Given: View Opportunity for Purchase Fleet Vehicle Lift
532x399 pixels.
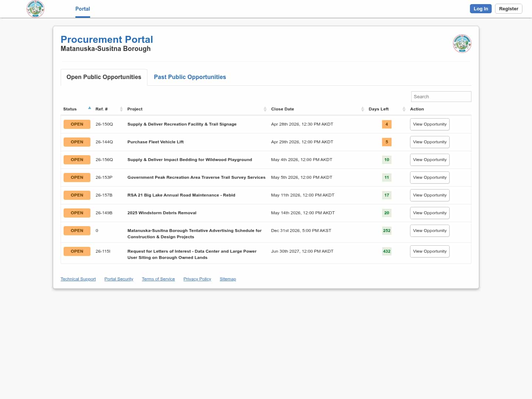Looking at the screenshot, I should 429,142.
